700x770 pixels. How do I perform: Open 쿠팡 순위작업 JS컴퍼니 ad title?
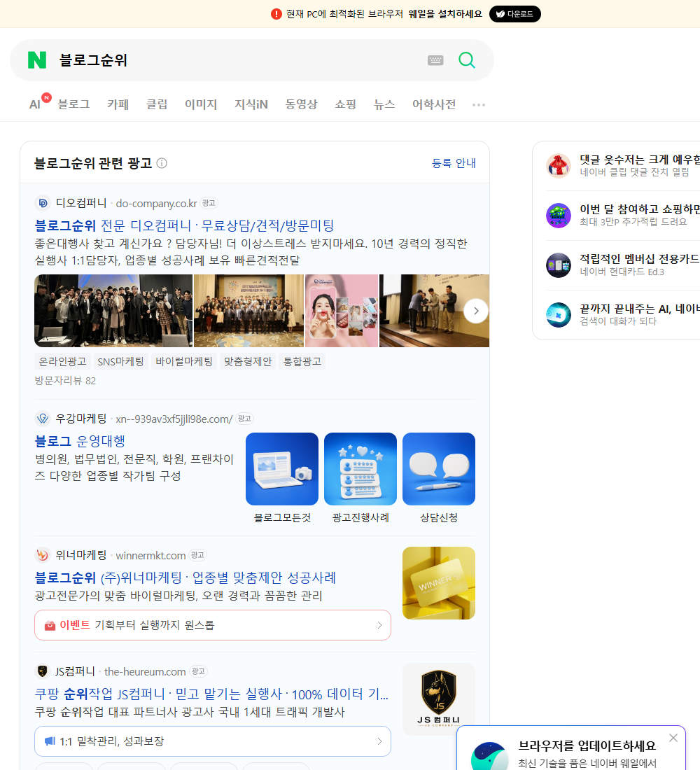pyautogui.click(x=211, y=694)
